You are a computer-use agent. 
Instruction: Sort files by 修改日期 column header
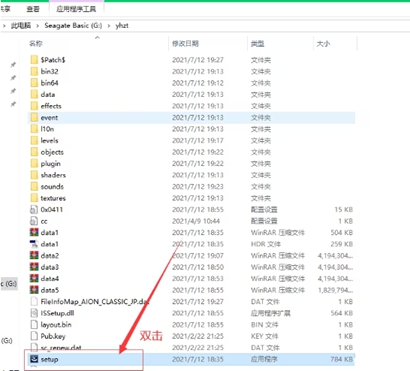[x=185, y=44]
